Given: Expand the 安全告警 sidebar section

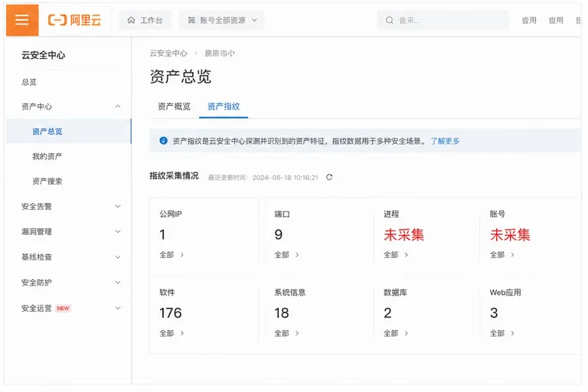Looking at the screenshot, I should click(70, 206).
